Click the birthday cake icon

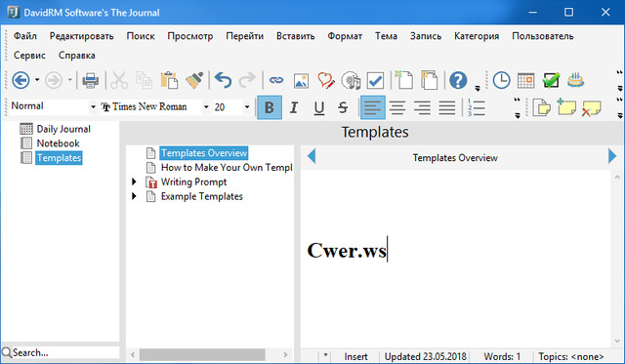575,80
